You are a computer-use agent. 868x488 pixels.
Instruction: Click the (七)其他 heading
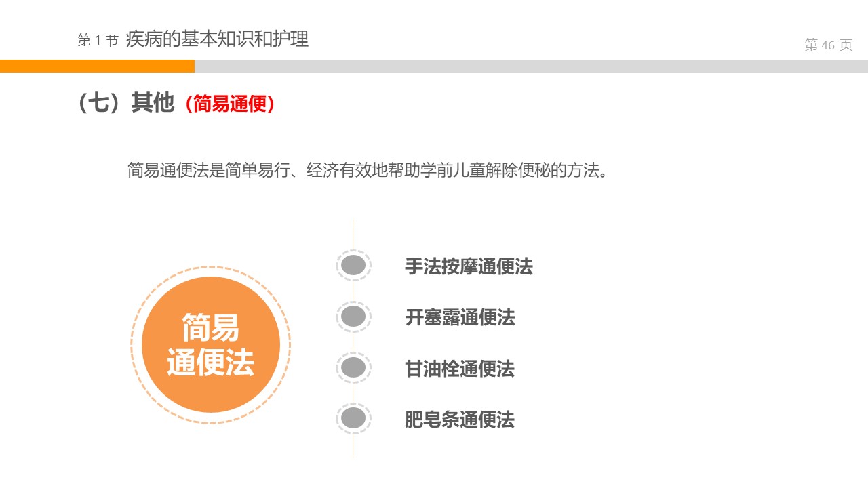[x=126, y=103]
